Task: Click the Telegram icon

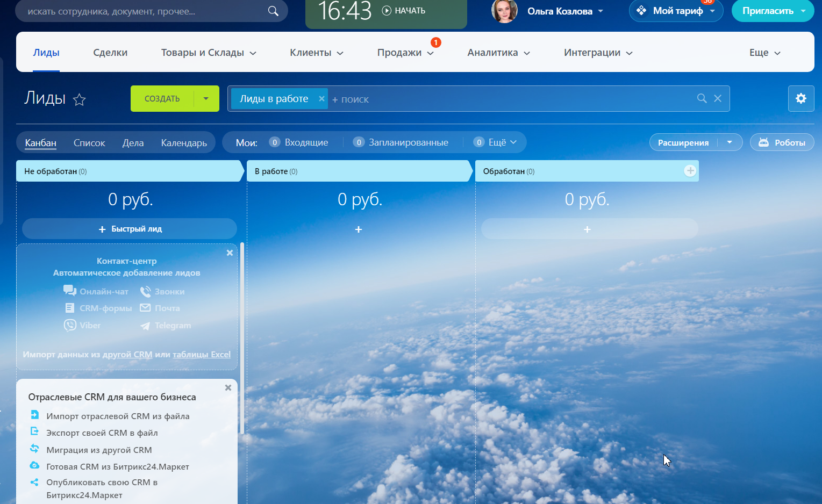Action: pos(145,326)
